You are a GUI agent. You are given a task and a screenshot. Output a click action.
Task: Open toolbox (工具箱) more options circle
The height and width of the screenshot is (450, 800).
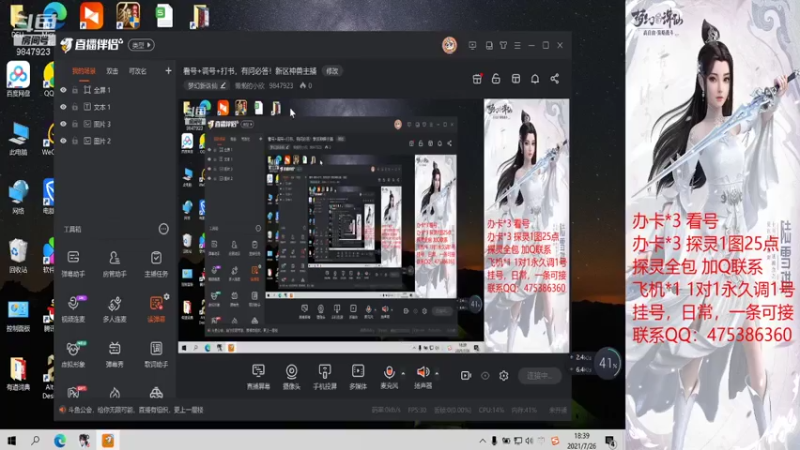pyautogui.click(x=163, y=229)
